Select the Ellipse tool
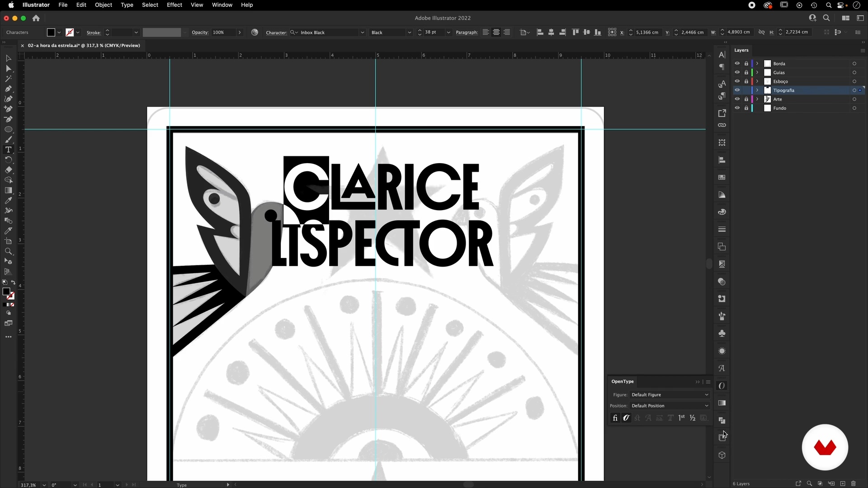Viewport: 868px width, 488px height. tap(8, 129)
